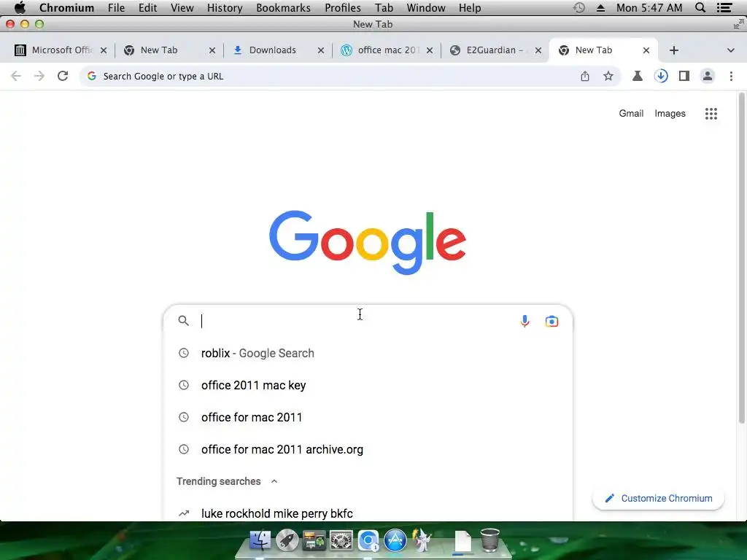Screen dimensions: 747x560
Task: Open System Preferences gear in Dock
Action: coord(341,540)
